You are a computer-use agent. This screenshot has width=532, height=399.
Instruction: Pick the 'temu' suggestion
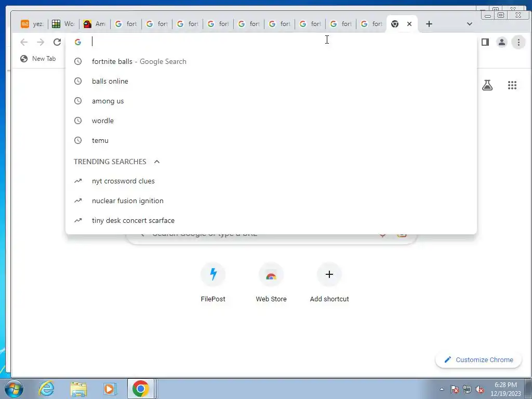(x=271, y=140)
